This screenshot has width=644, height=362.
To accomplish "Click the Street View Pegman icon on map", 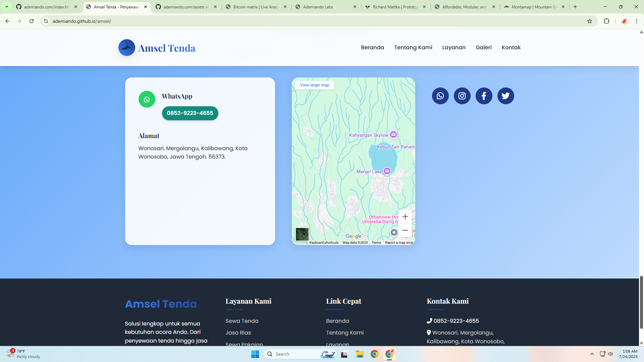I will 394,232.
